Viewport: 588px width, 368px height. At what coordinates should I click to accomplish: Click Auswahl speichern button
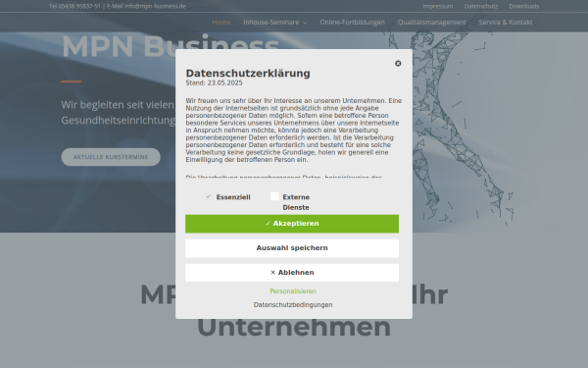click(x=292, y=248)
